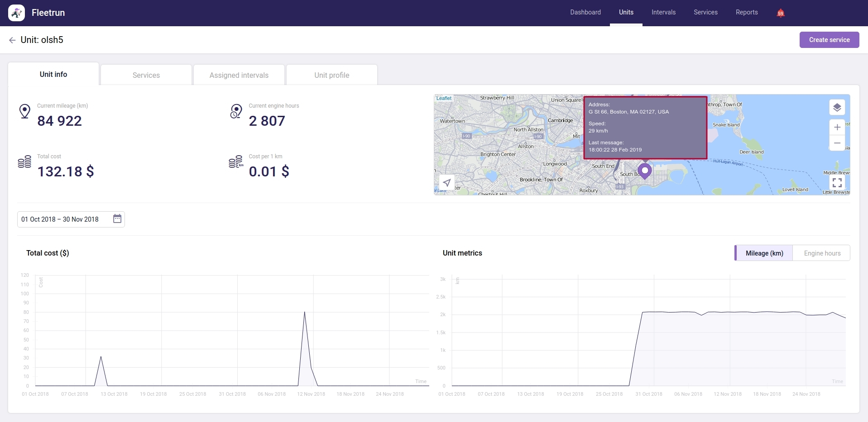Open the map layers selector icon

pyautogui.click(x=837, y=107)
